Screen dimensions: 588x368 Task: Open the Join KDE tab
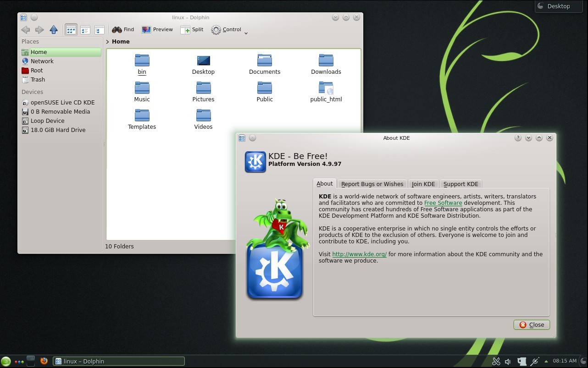[x=423, y=184]
